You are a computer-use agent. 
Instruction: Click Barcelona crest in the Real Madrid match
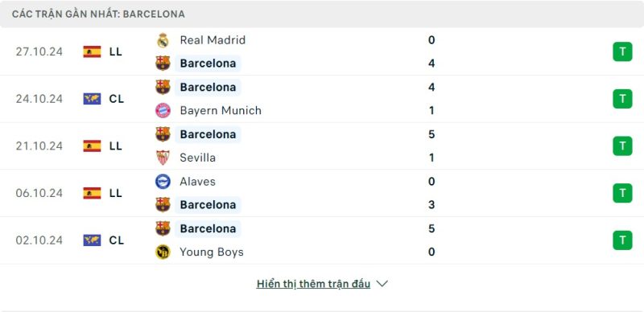pos(163,64)
